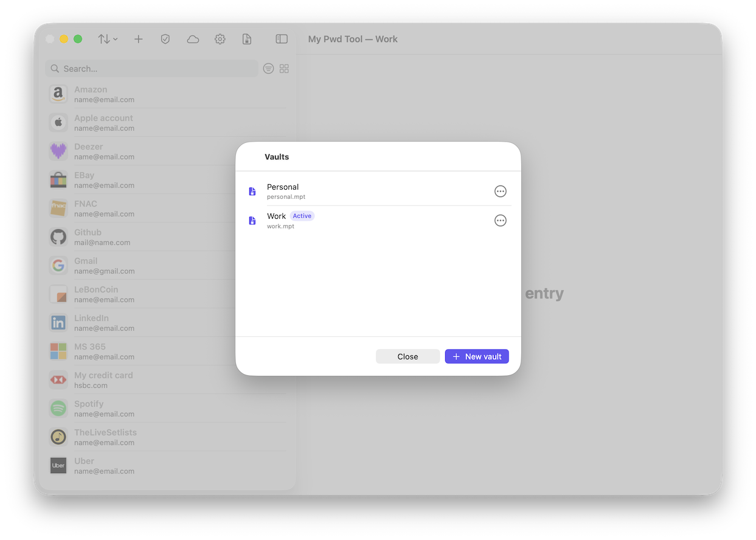This screenshot has width=756, height=540.
Task: Add a new entry with plus icon
Action: click(x=139, y=39)
